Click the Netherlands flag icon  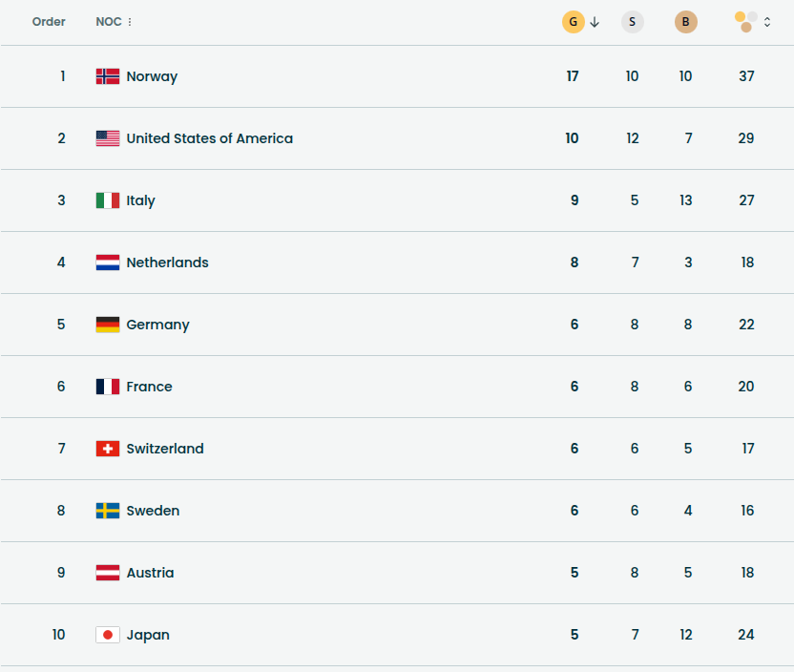click(x=108, y=262)
